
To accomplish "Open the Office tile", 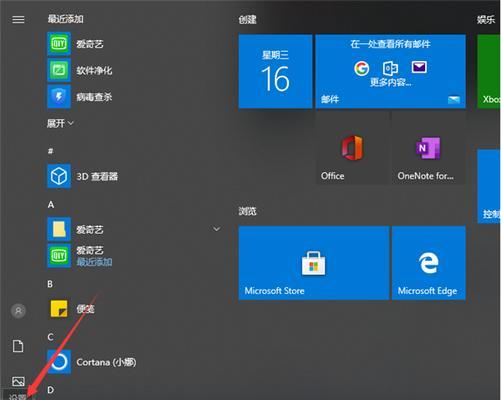I will 352,148.
